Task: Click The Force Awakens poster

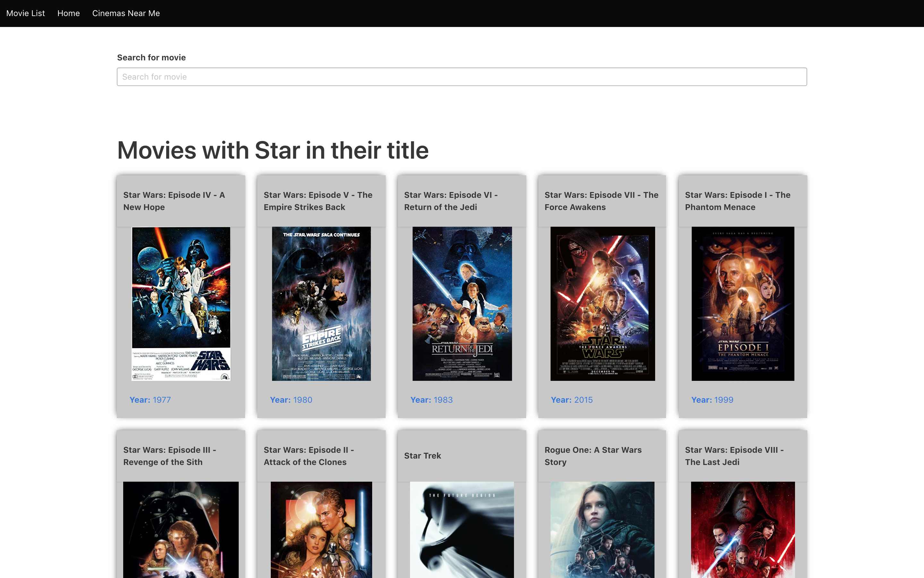Action: [x=603, y=303]
